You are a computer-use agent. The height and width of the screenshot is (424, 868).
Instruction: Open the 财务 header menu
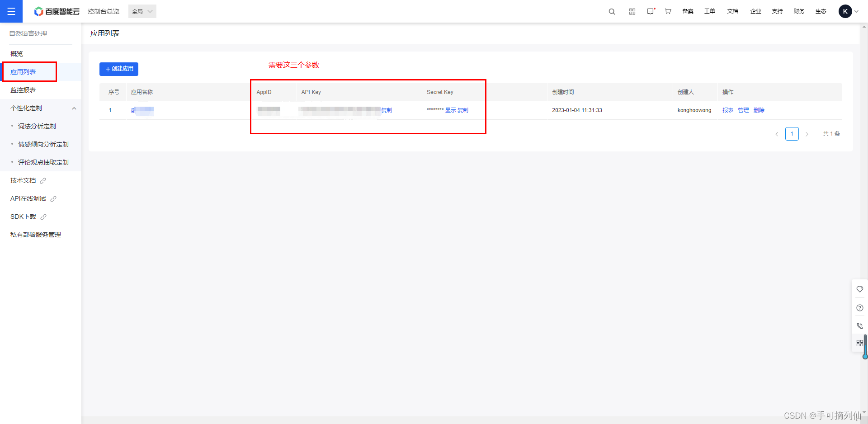pyautogui.click(x=799, y=11)
